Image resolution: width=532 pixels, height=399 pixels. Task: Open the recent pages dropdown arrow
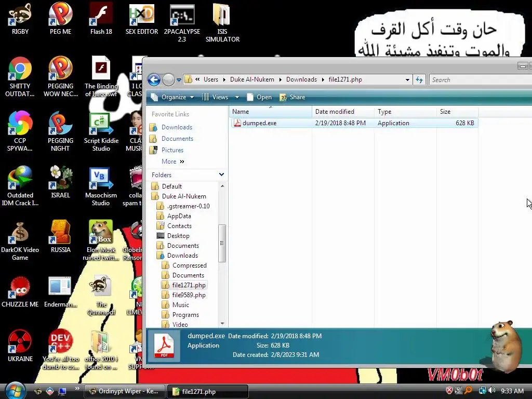pyautogui.click(x=179, y=80)
